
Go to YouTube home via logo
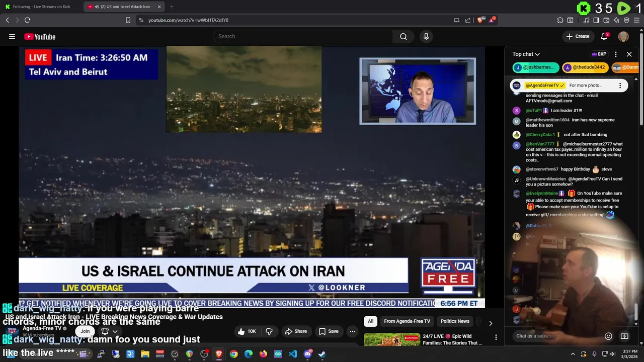(x=40, y=36)
